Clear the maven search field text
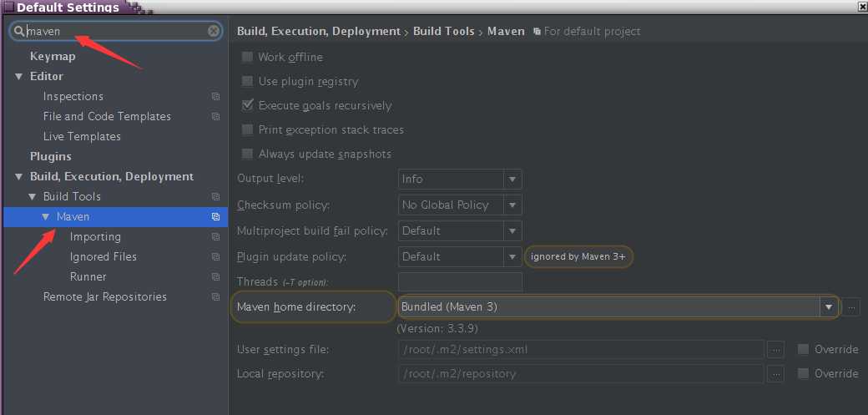Viewport: 868px width, 415px height. (x=214, y=32)
